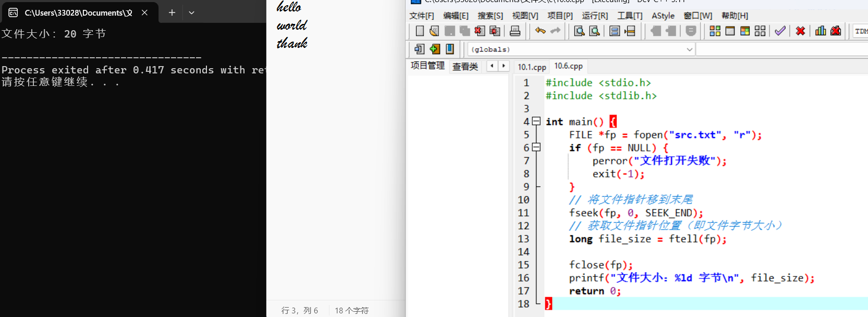The height and width of the screenshot is (317, 868).
Task: Click the word world in Notepad
Action: (x=292, y=25)
